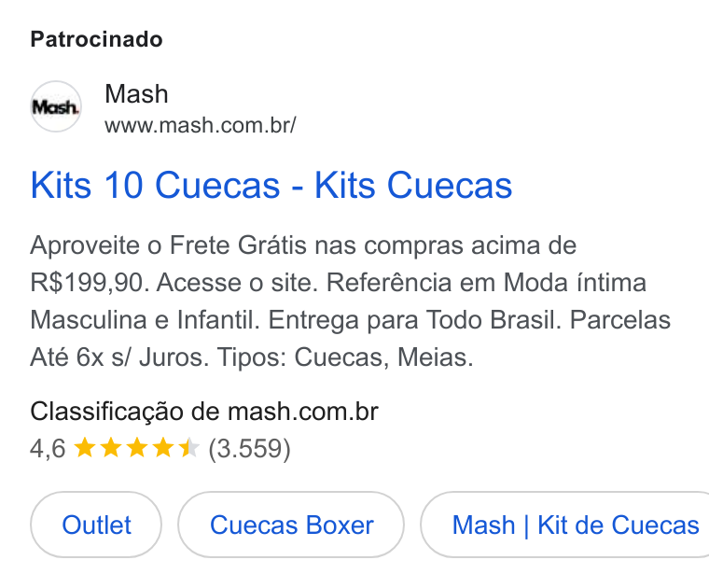Screen dimensions: 709x588
Task: Open the Kits 10 Cuecas headline link
Action: point(271,185)
